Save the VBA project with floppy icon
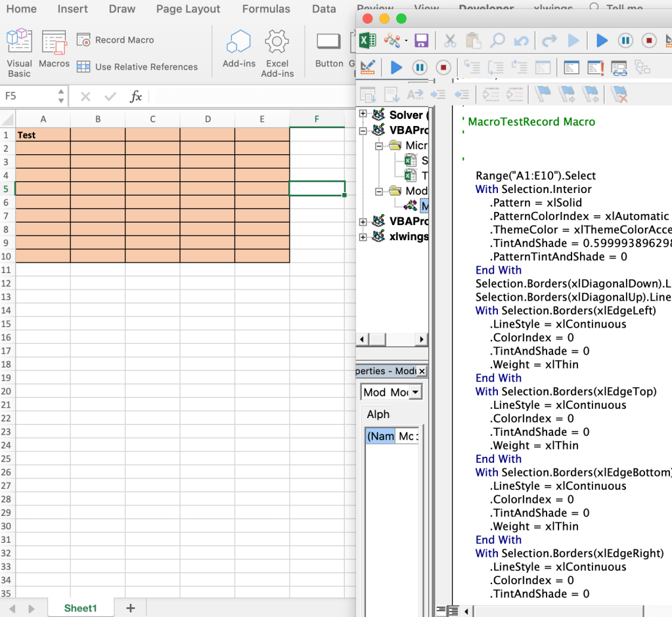The height and width of the screenshot is (617, 672). pos(421,41)
